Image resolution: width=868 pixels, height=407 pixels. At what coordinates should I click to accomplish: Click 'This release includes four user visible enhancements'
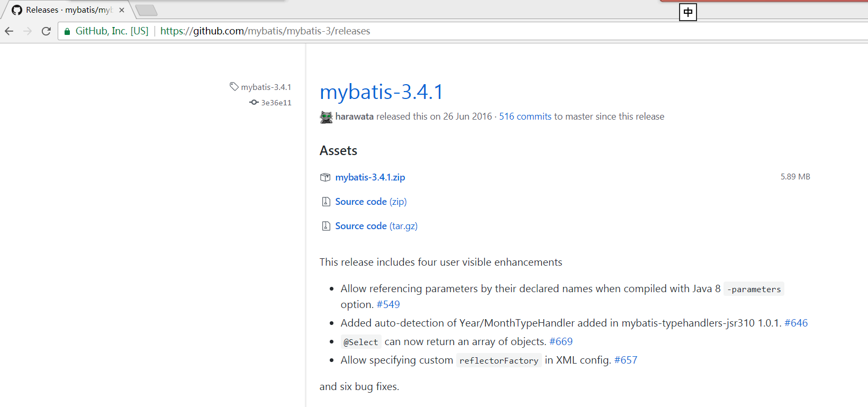[441, 263]
